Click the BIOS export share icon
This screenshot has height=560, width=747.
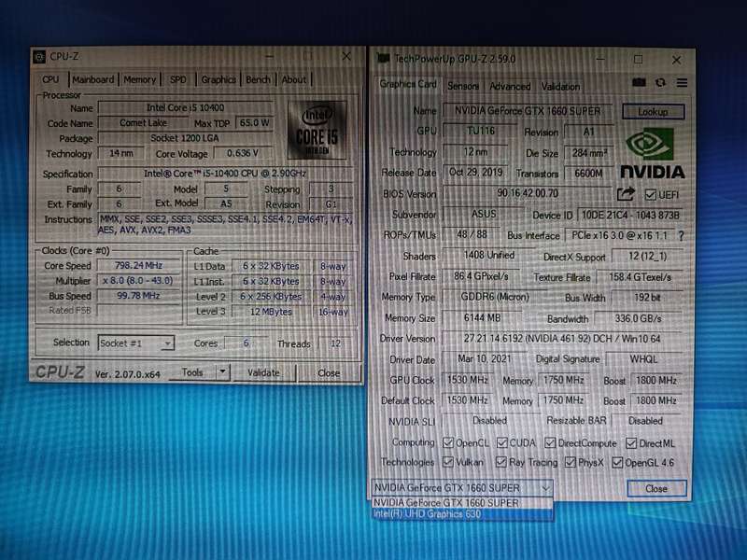pyautogui.click(x=626, y=194)
